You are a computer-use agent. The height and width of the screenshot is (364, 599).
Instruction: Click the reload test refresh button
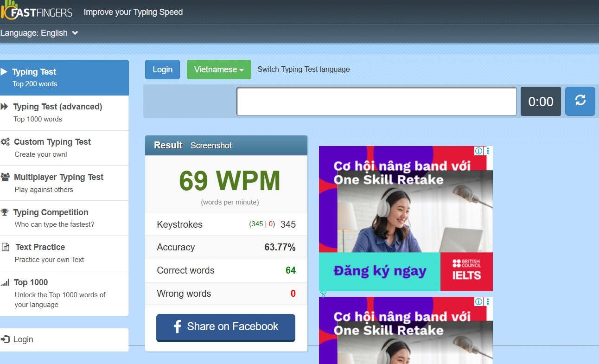(580, 101)
